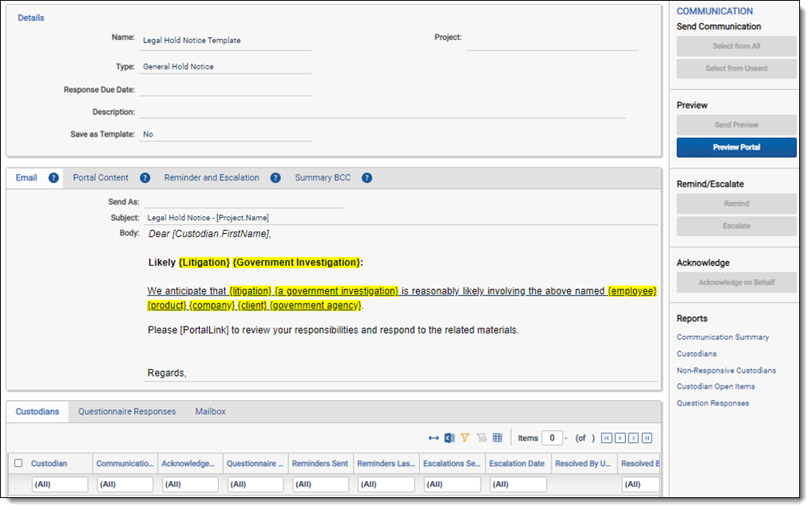Screen dimensions: 812x510
Task: Click the Preview Portal button
Action: click(x=736, y=148)
